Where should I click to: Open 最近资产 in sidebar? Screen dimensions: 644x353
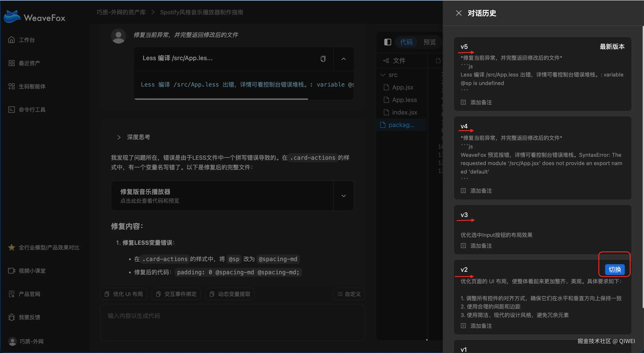(24, 63)
